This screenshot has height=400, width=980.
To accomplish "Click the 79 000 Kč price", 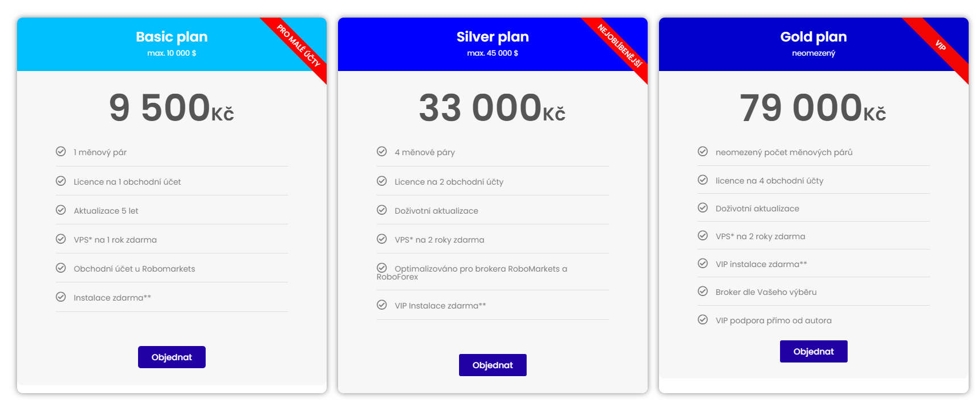I will point(813,107).
